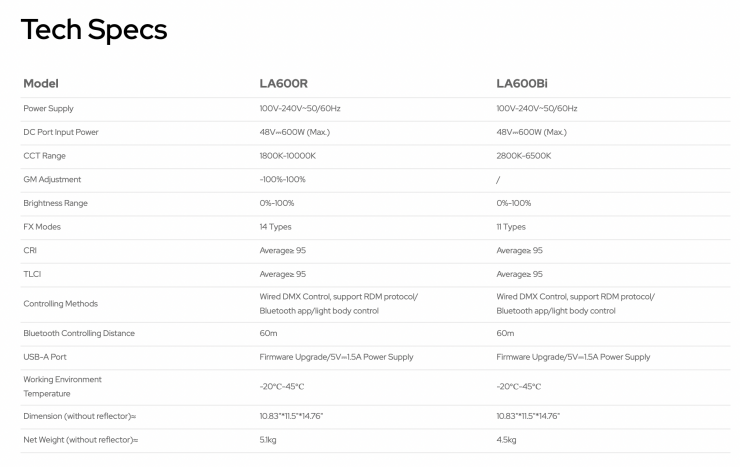740x467 pixels.
Task: Click the Tech Specs heading
Action: tap(94, 30)
